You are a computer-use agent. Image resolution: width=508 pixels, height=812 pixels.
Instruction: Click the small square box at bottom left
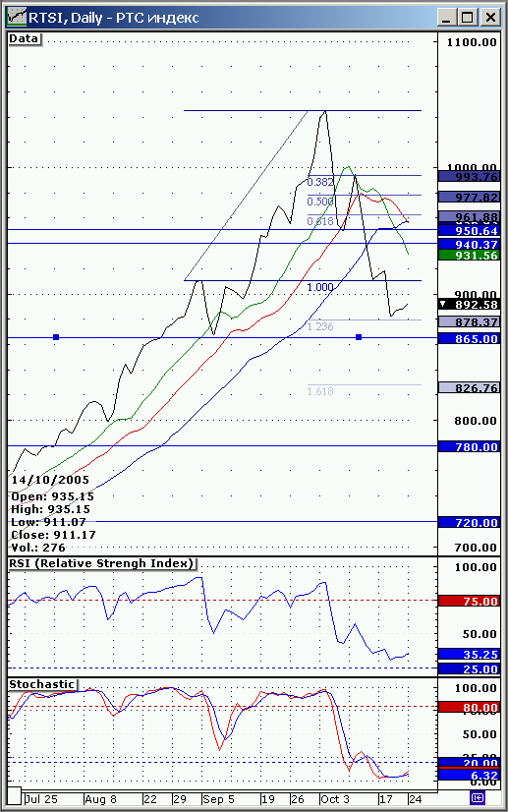point(14,797)
